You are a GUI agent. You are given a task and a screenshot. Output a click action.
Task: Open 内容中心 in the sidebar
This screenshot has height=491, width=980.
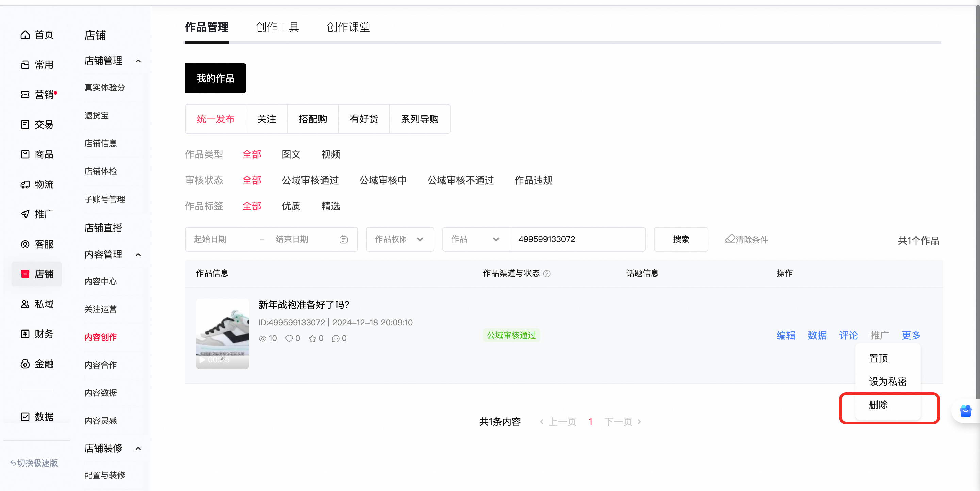(x=101, y=282)
